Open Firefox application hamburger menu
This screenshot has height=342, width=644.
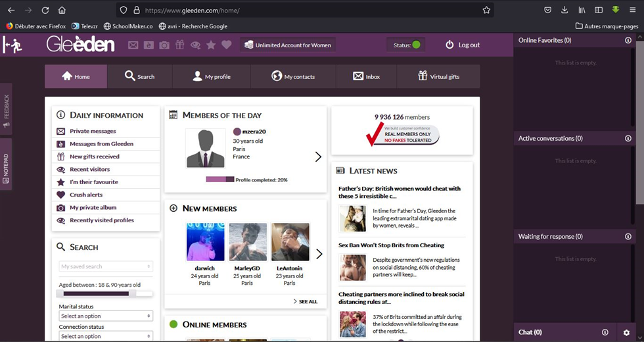pyautogui.click(x=632, y=10)
